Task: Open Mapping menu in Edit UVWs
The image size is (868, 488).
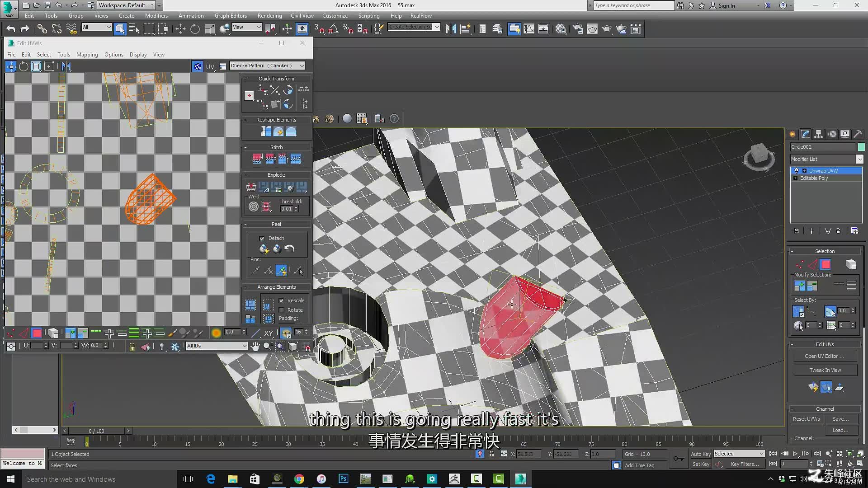Action: click(87, 55)
